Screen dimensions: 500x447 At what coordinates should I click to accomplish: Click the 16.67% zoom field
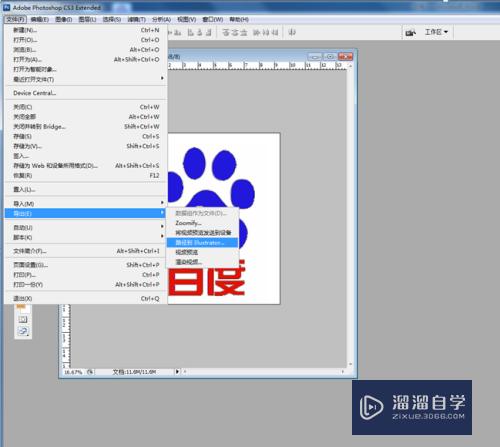click(73, 372)
